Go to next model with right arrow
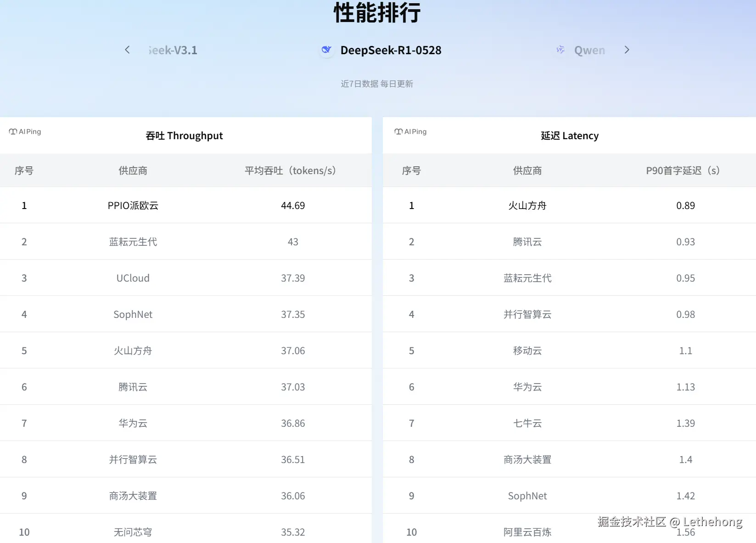Screen dimensions: 756x543 pos(627,50)
